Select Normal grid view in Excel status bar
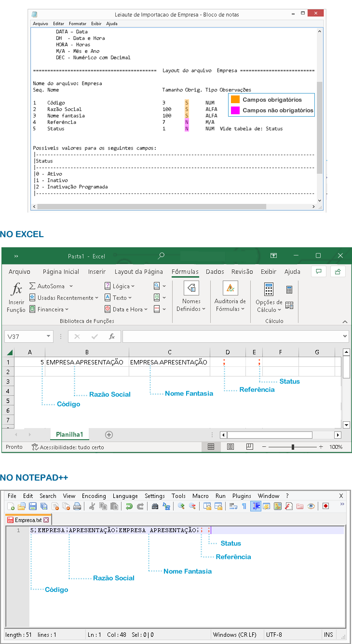352x644 pixels. click(211, 447)
